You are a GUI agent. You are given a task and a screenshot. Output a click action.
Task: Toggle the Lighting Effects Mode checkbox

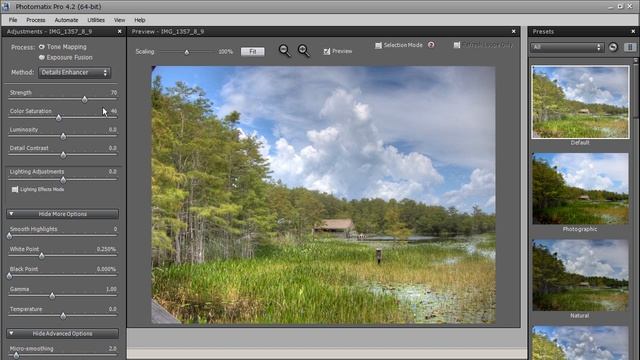point(15,189)
